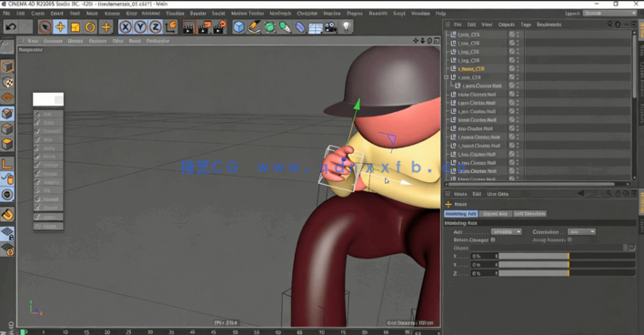Viewport: 644px width, 335px height.
Task: Open User Data menu in Attribute Manager
Action: (x=498, y=194)
